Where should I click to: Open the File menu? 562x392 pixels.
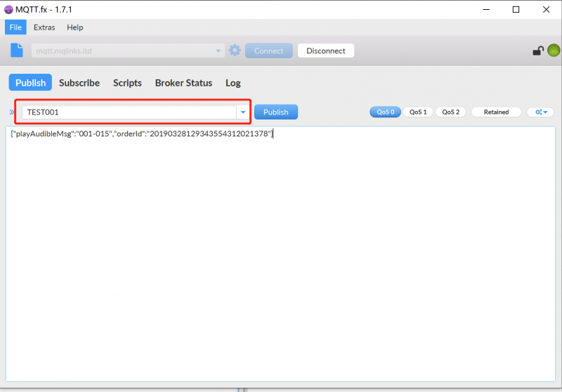15,27
